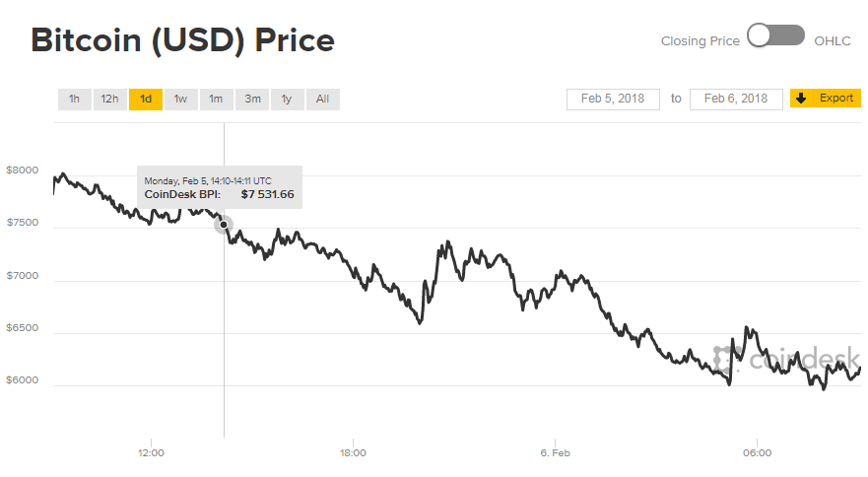Viewport: 868px width, 477px height.
Task: Click the Bitcoin (USD) Price heading
Action: point(183,40)
